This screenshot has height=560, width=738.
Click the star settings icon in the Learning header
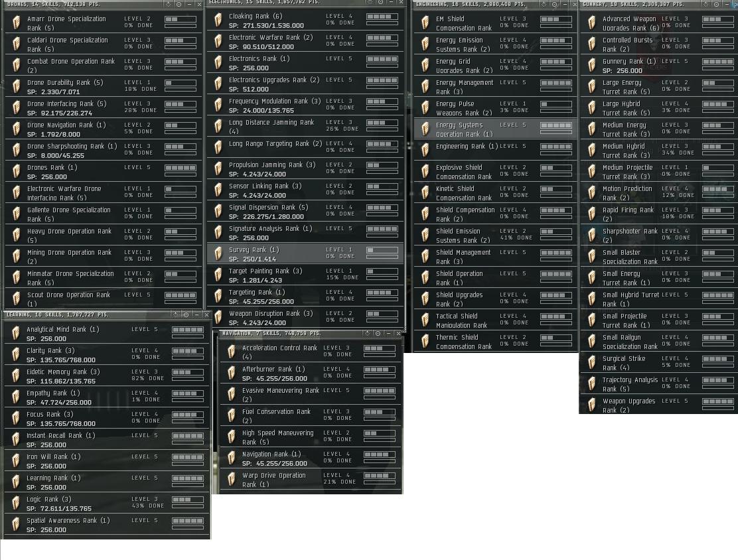coord(176,315)
